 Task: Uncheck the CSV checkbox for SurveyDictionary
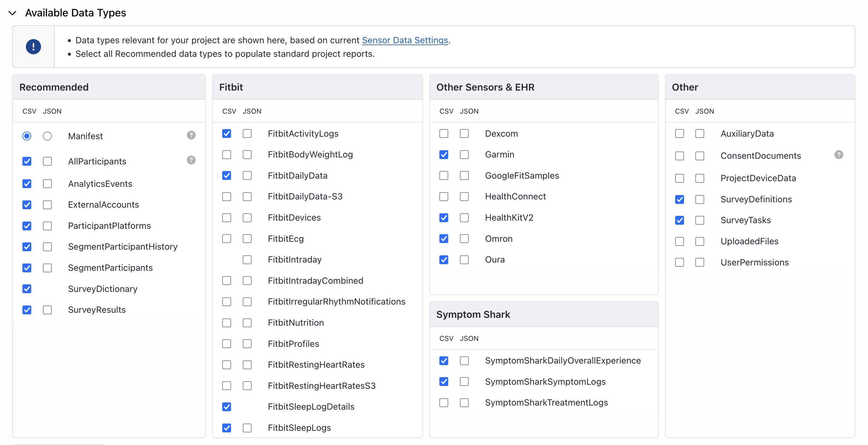point(27,289)
